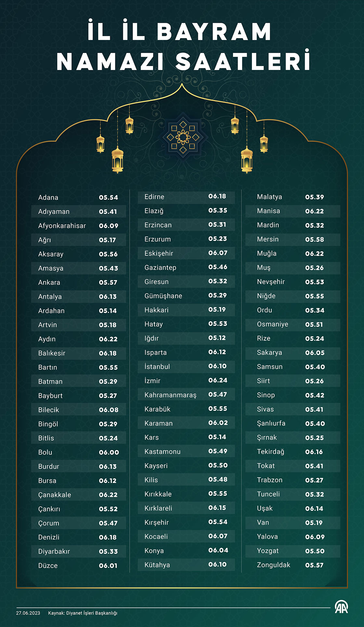Click the leftmost small hanging lantern
The height and width of the screenshot is (627, 364).
tap(100, 143)
